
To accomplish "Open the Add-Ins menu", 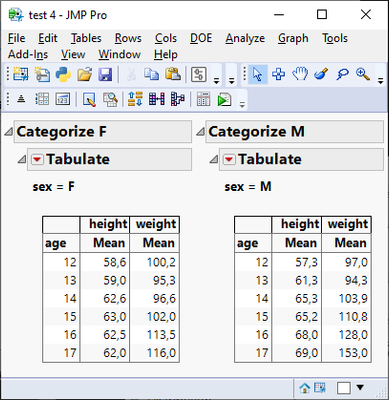I will tap(28, 54).
